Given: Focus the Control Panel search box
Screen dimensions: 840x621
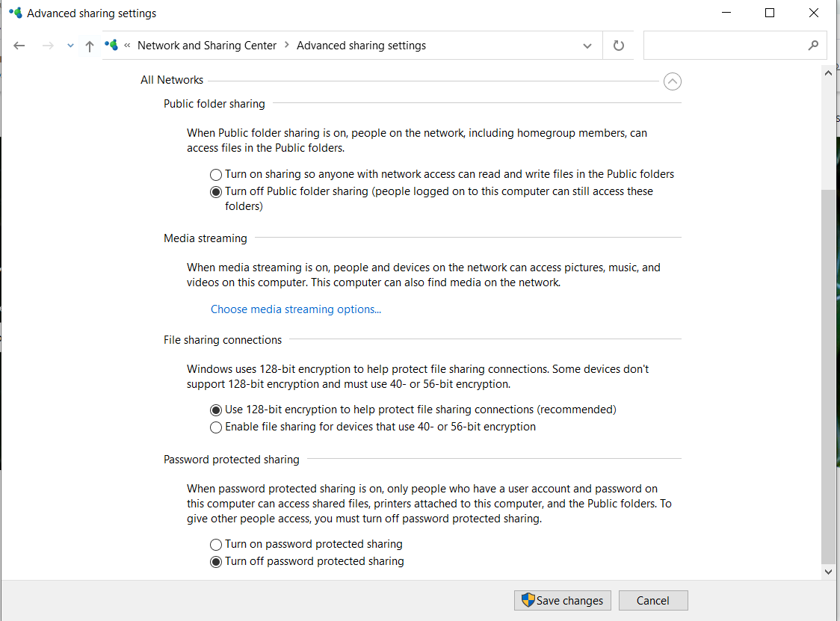Looking at the screenshot, I should [x=735, y=46].
